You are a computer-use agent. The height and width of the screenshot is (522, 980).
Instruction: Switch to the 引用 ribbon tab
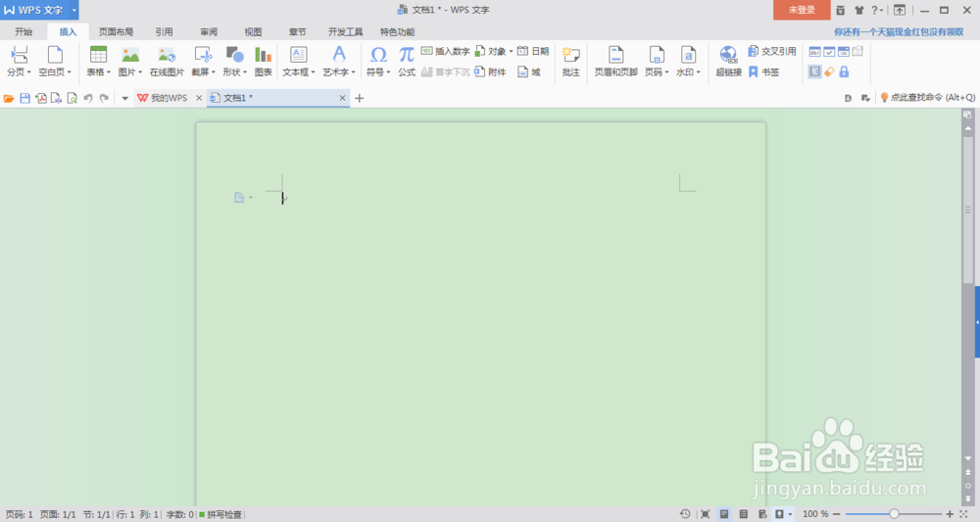tap(165, 32)
